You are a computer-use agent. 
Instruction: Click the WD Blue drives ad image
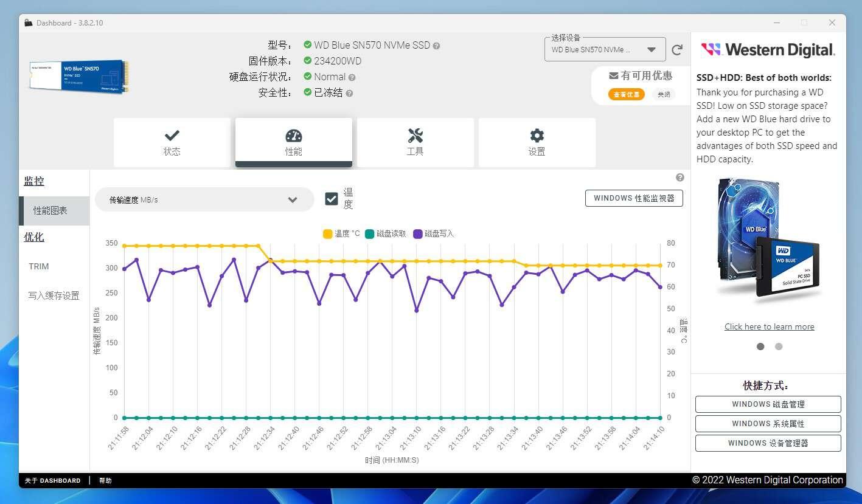pos(769,240)
